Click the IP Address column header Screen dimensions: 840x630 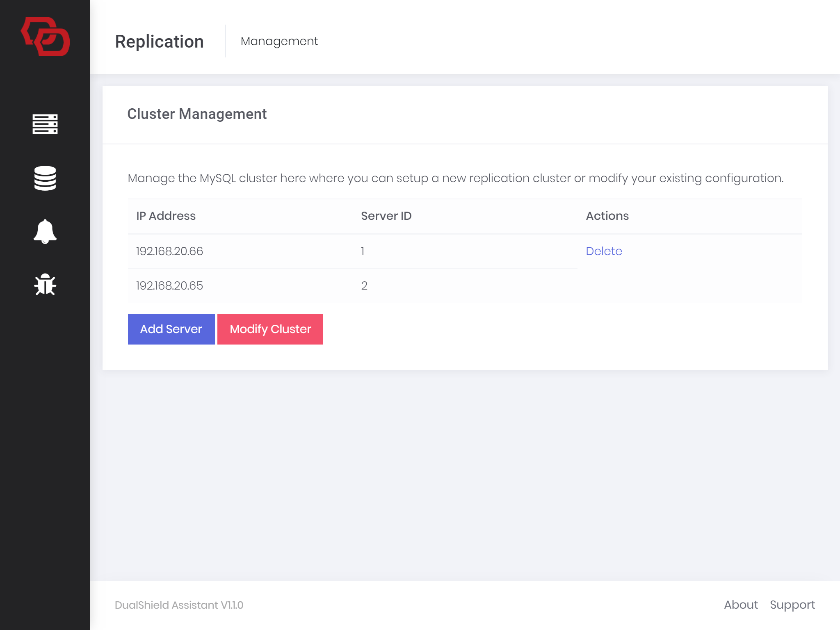(x=166, y=216)
